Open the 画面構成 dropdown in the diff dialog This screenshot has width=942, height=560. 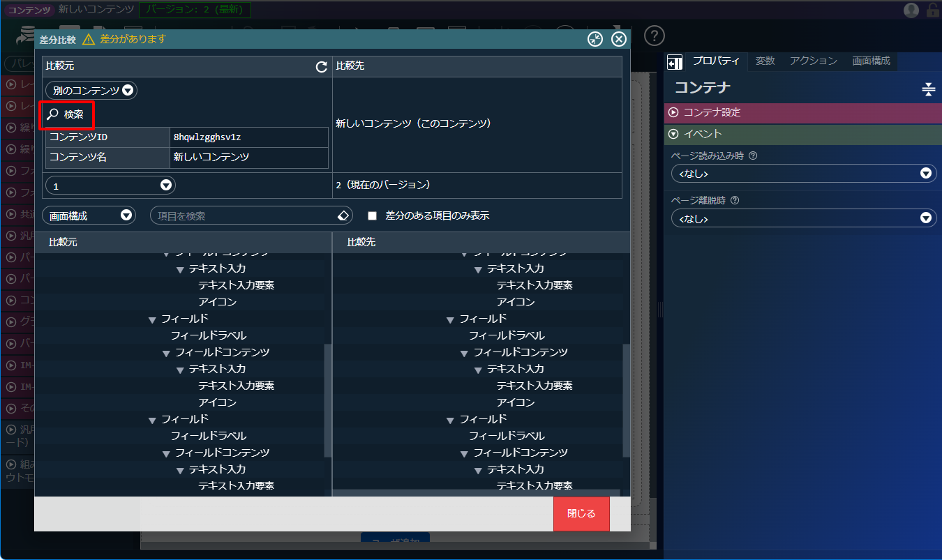tap(89, 215)
